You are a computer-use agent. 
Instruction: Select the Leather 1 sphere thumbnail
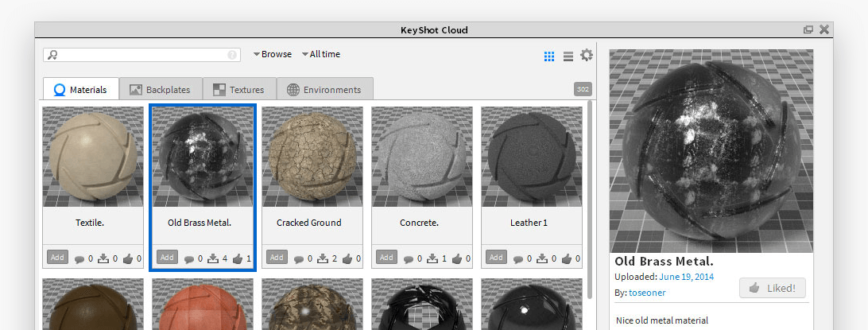click(x=532, y=157)
